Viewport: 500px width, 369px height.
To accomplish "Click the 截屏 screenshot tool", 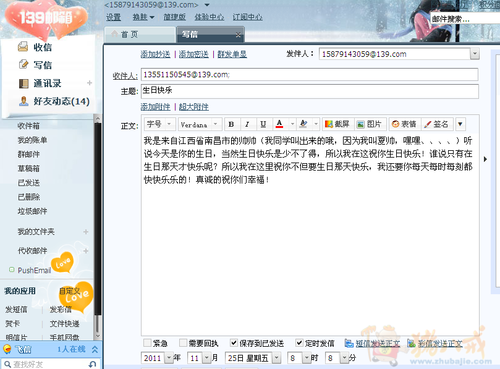I will [x=337, y=124].
